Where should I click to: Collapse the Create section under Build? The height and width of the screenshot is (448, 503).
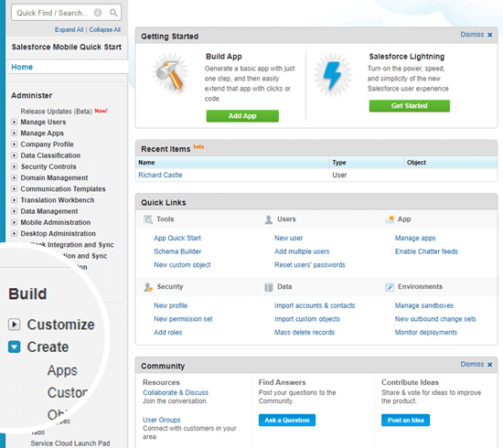14,347
